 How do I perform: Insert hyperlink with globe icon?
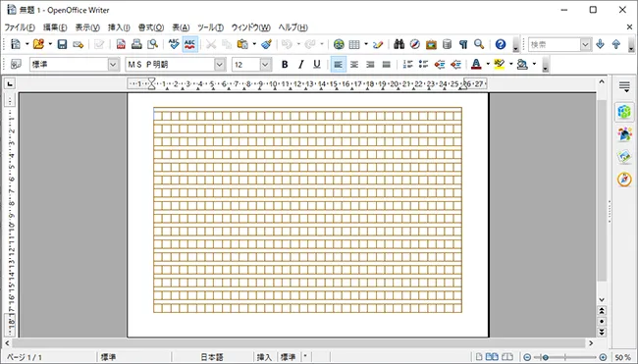click(339, 44)
